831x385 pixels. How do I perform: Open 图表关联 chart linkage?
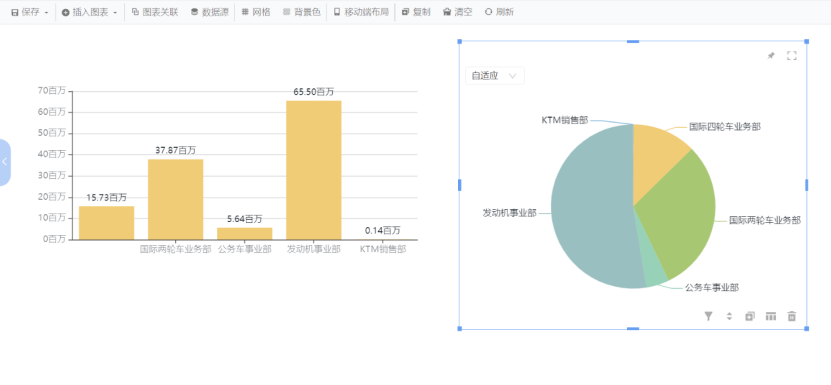(x=155, y=12)
